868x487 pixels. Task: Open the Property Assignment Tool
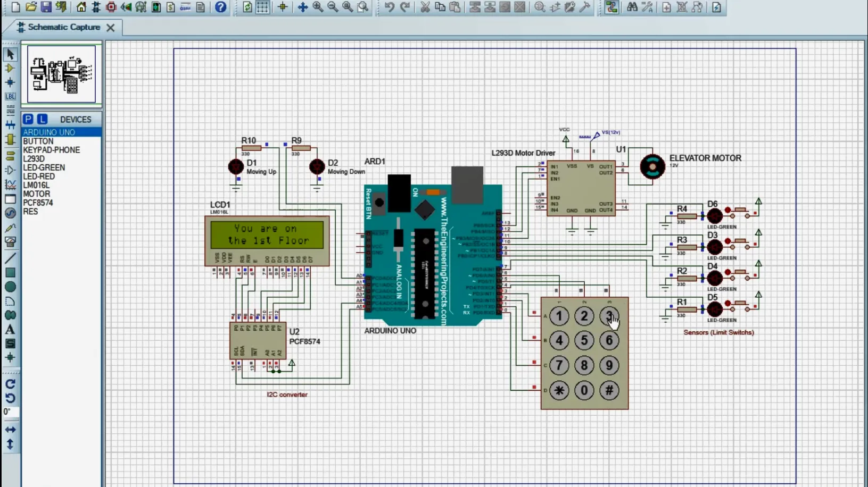(647, 7)
